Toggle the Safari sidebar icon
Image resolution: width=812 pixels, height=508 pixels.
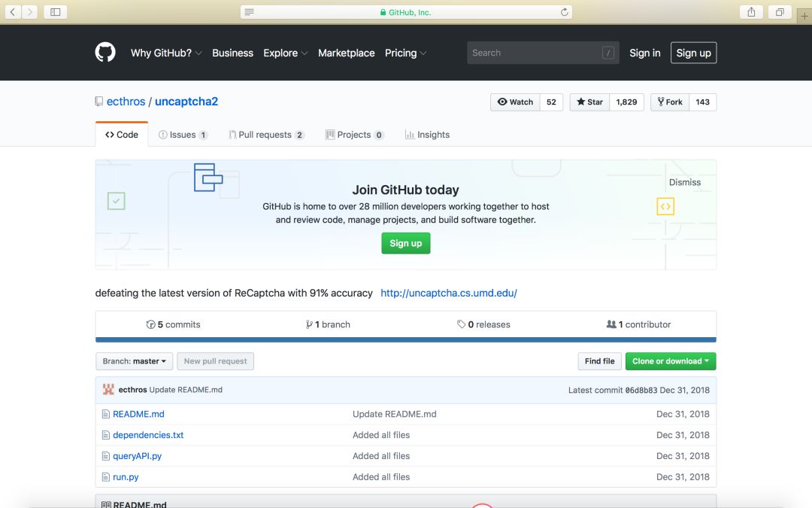(56, 12)
